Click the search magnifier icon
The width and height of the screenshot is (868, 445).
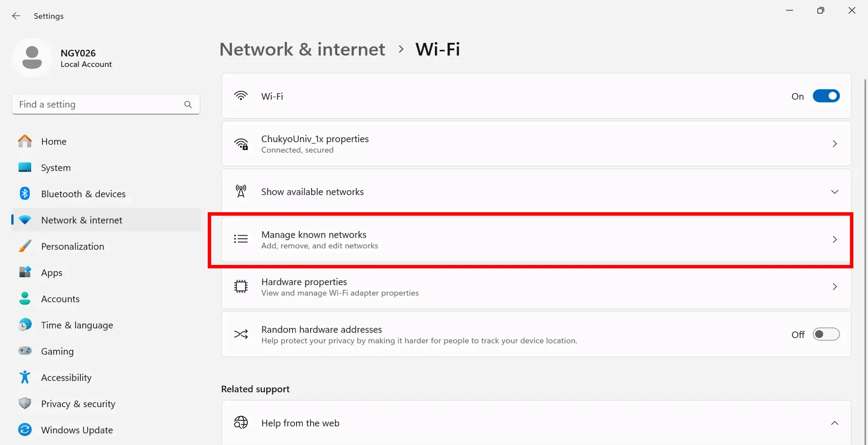click(188, 104)
